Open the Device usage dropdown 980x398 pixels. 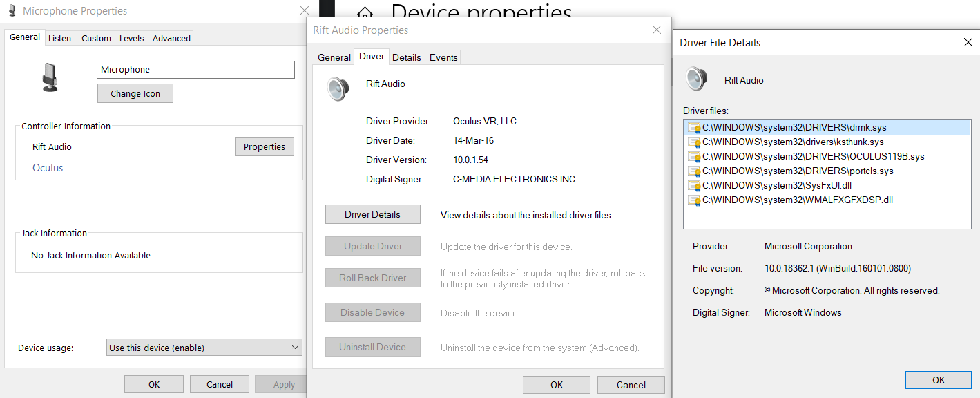(204, 348)
